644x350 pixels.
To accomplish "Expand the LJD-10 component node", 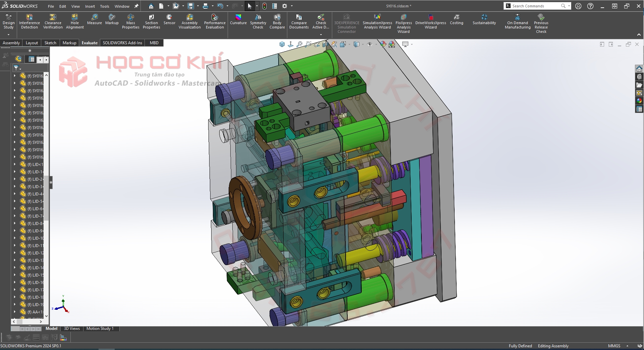I will 14,238.
